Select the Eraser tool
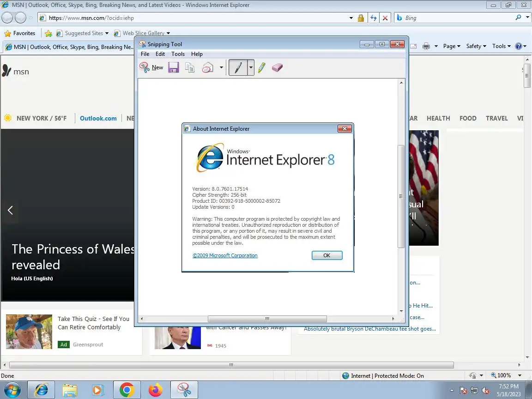 pos(277,67)
